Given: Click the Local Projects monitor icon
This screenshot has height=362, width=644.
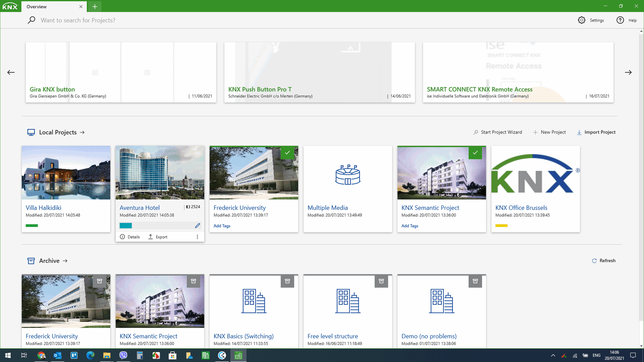Looking at the screenshot, I should (x=31, y=132).
